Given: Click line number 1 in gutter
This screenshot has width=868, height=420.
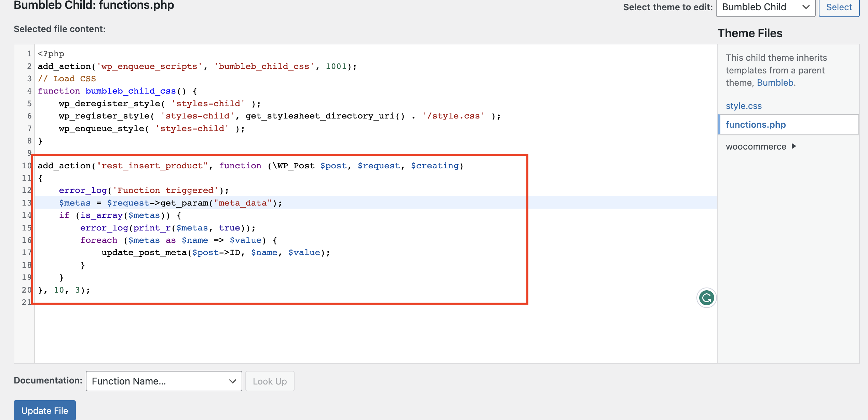Looking at the screenshot, I should (29, 54).
